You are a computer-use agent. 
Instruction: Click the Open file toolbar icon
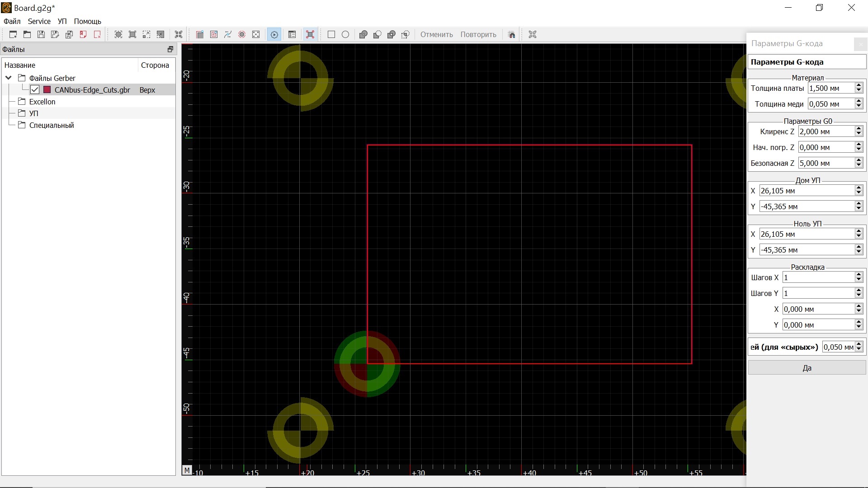point(27,34)
